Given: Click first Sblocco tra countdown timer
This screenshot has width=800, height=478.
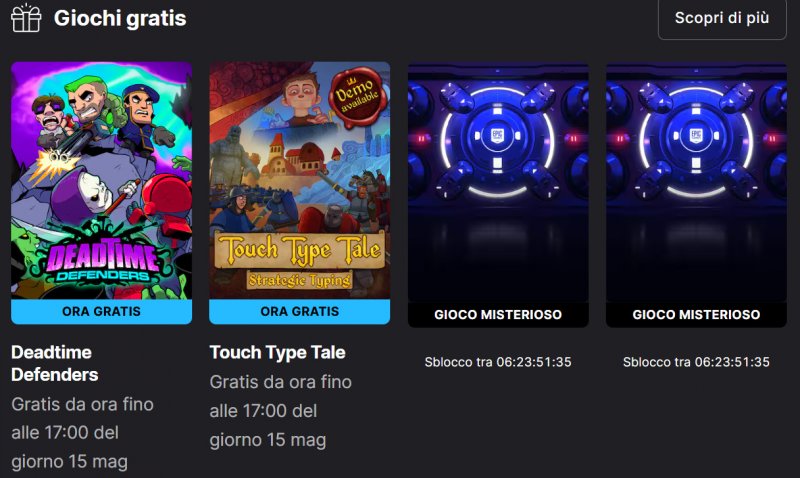Looking at the screenshot, I should coord(498,362).
